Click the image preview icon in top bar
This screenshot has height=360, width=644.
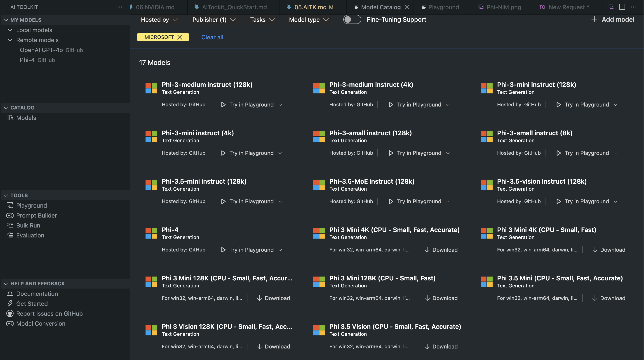[611, 7]
